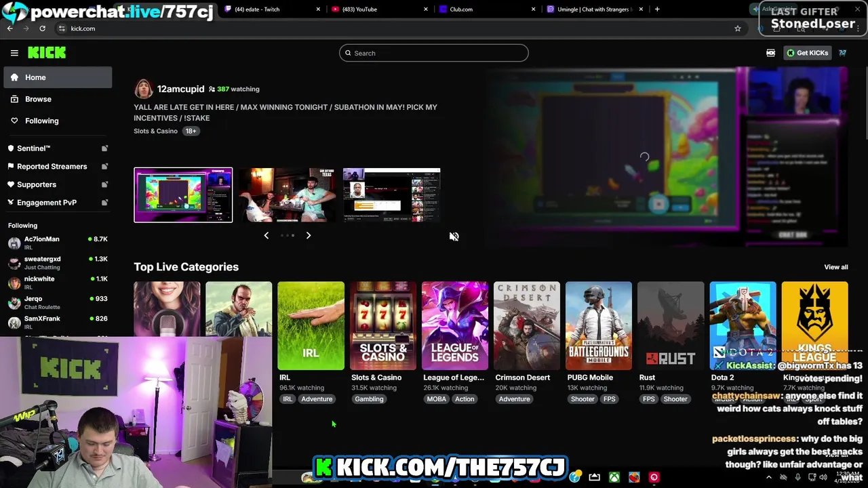The width and height of the screenshot is (868, 488).
Task: Click the taskbar volume speaker icon
Action: pyautogui.click(x=823, y=477)
